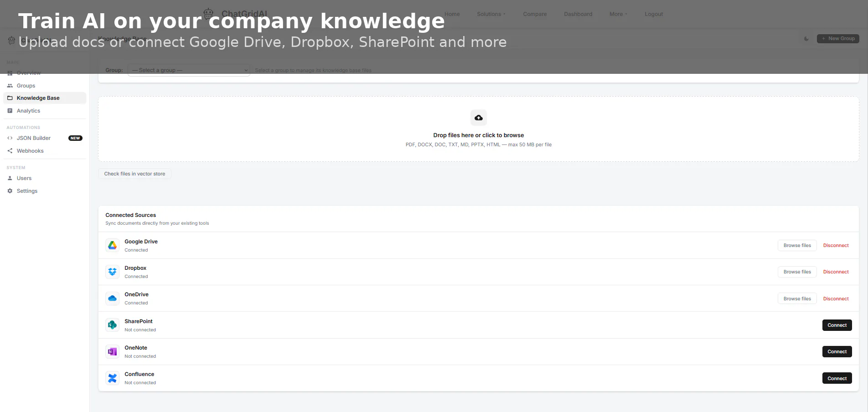Click the 'Google Drive' source name

[141, 242]
